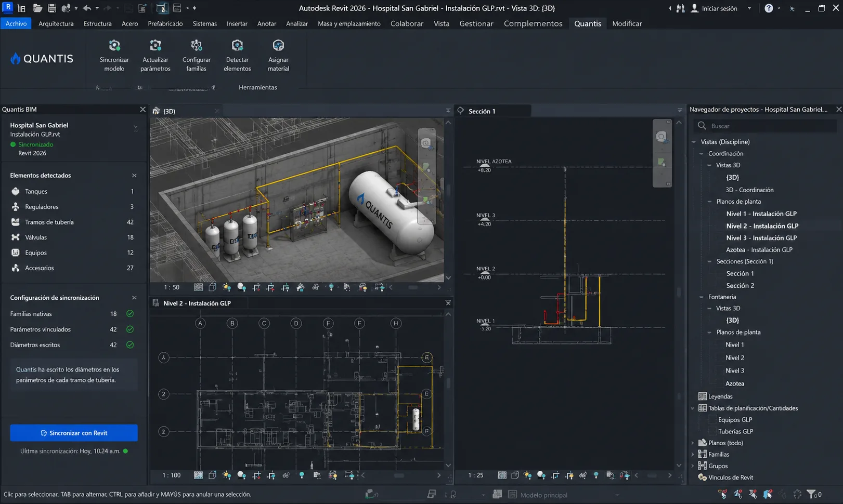Toggle show crop region icon in 3D view bar
843x504 pixels.
[270, 287]
